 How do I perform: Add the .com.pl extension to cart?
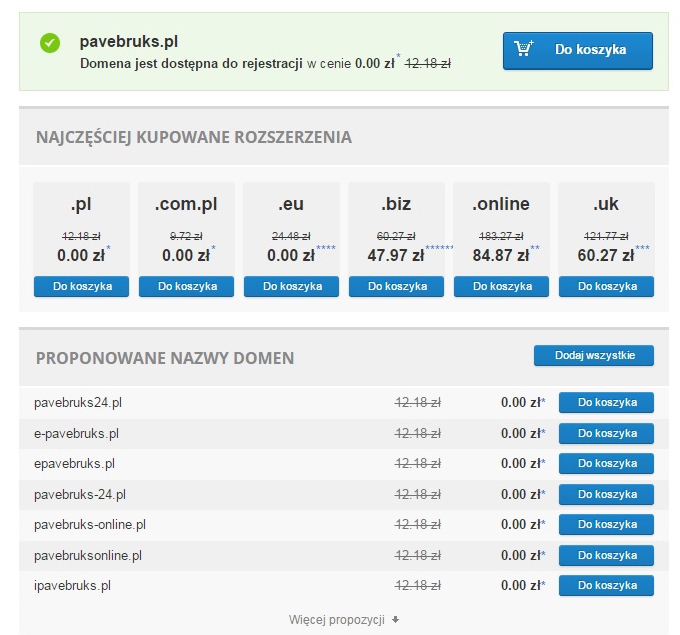tap(186, 286)
